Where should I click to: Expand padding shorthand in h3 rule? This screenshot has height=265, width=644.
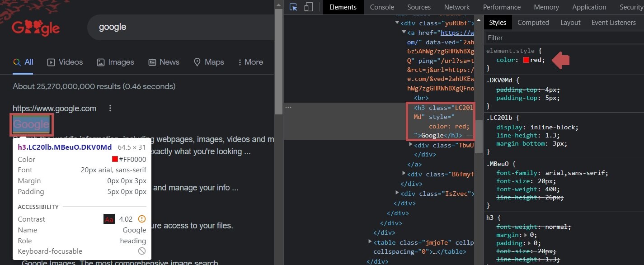[529, 243]
